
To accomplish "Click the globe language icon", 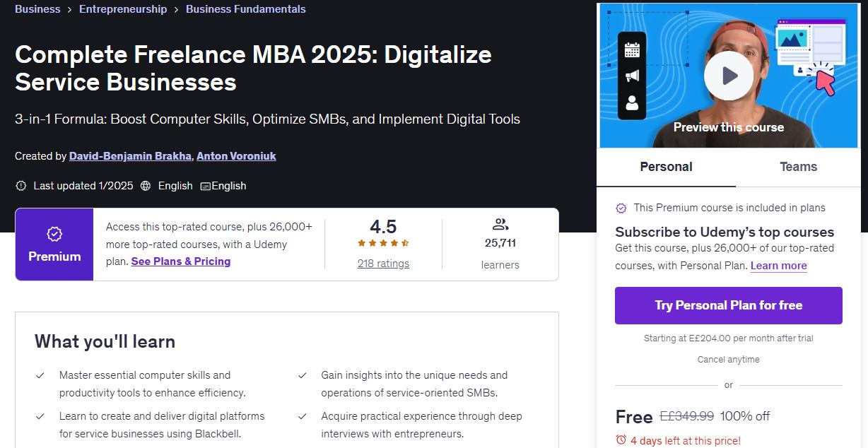I will pos(146,186).
